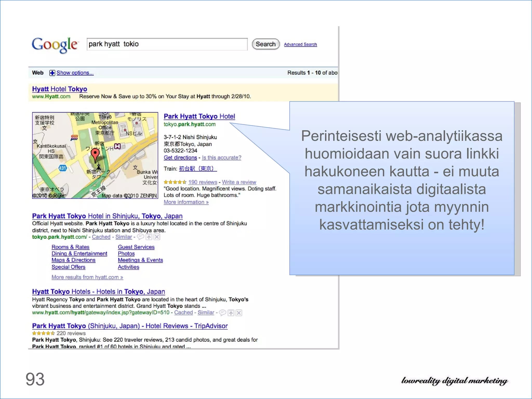Click the search box containing 'park hyatt tokio'
The height and width of the screenshot is (399, 532).
167,44
